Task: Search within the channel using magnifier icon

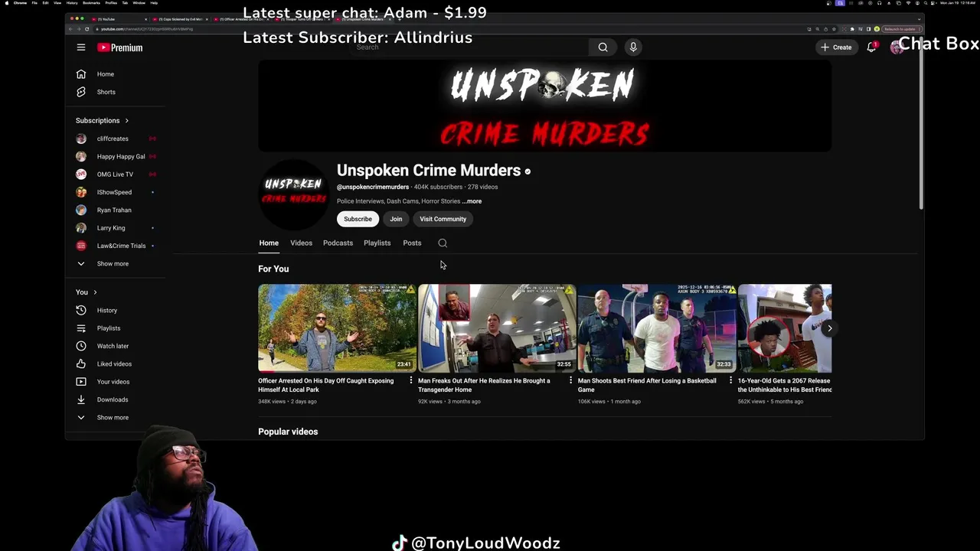Action: click(x=443, y=243)
